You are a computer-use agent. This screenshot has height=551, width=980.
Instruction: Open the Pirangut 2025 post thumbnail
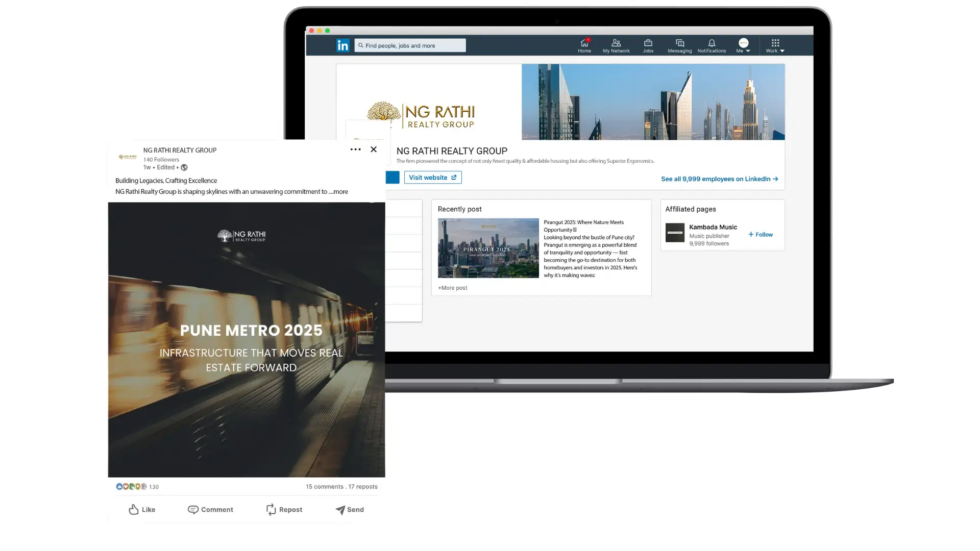488,248
